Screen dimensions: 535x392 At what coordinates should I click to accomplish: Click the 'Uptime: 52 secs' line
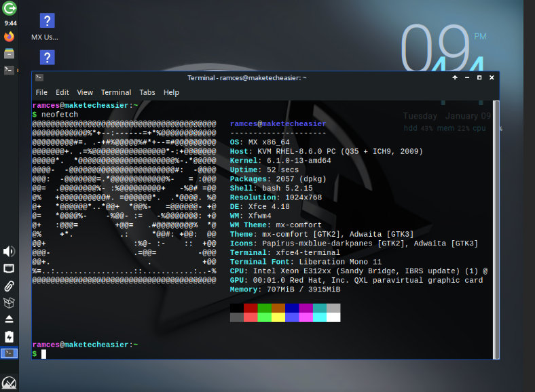tap(264, 170)
